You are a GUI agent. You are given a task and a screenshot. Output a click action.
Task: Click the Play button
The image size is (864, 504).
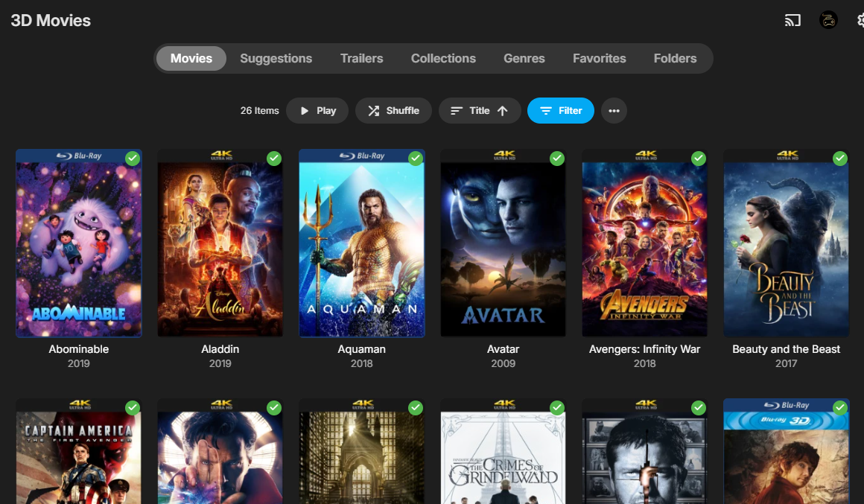tap(317, 111)
